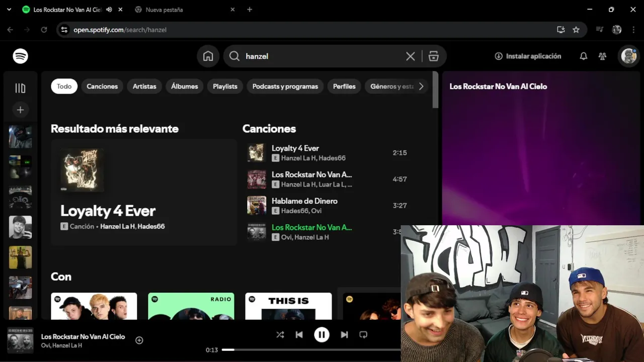
Task: View site information icon in address bar
Action: (64, 30)
